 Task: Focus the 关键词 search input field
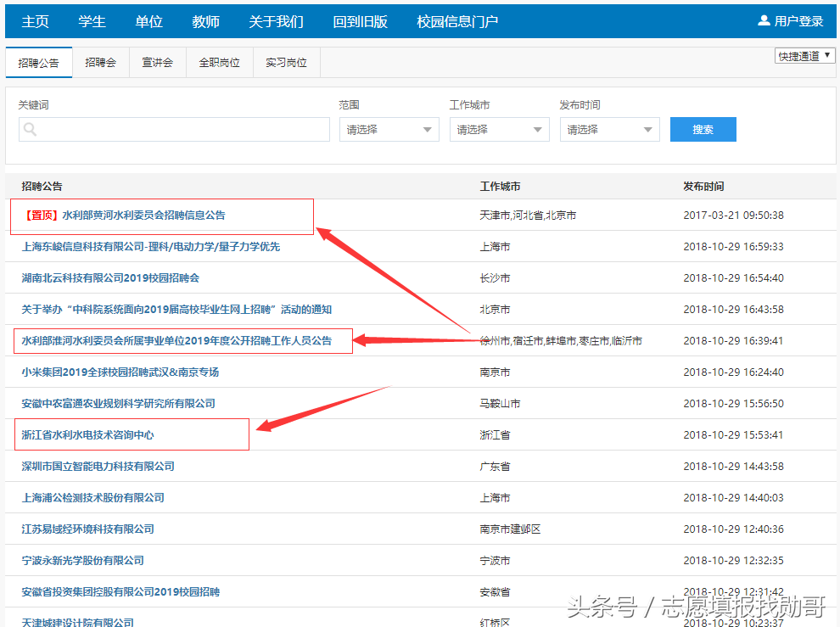click(x=174, y=129)
